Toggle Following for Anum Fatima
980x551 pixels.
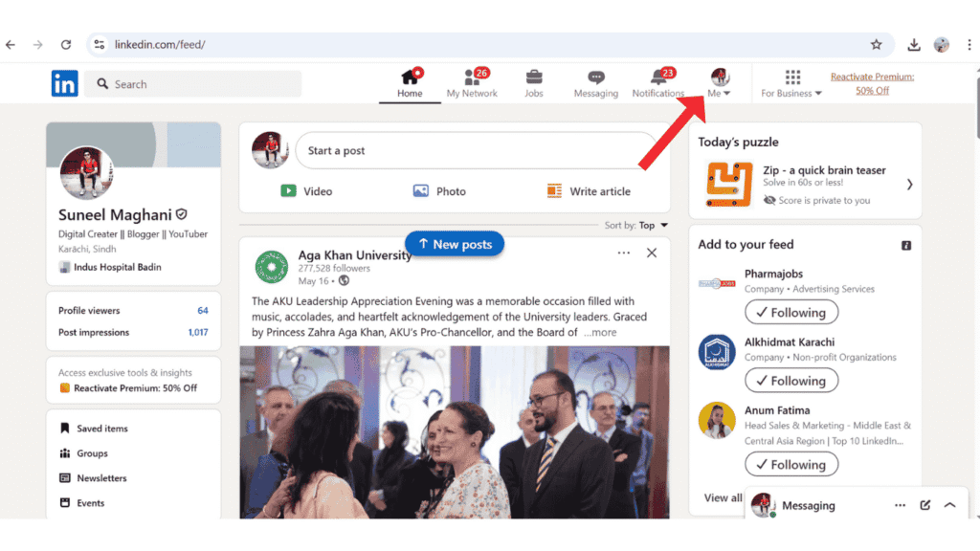click(x=791, y=465)
